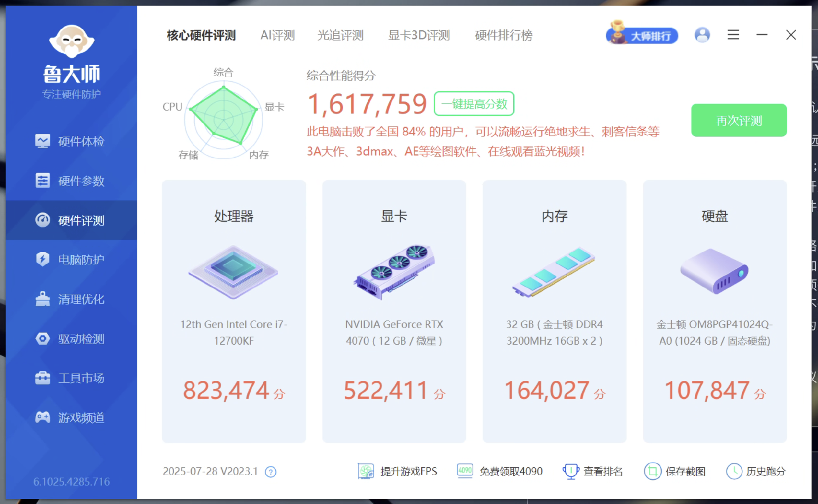Screen dimensions: 818x504
Task: Click 历史跑分 link
Action: (x=766, y=472)
